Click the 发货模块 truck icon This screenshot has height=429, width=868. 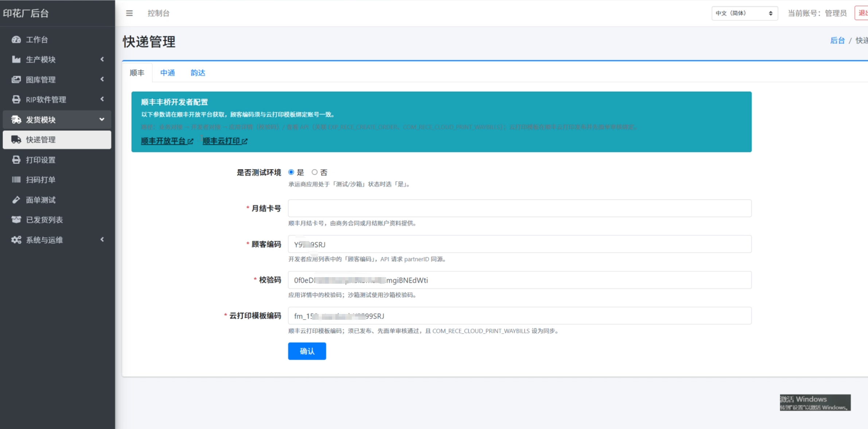pos(16,119)
